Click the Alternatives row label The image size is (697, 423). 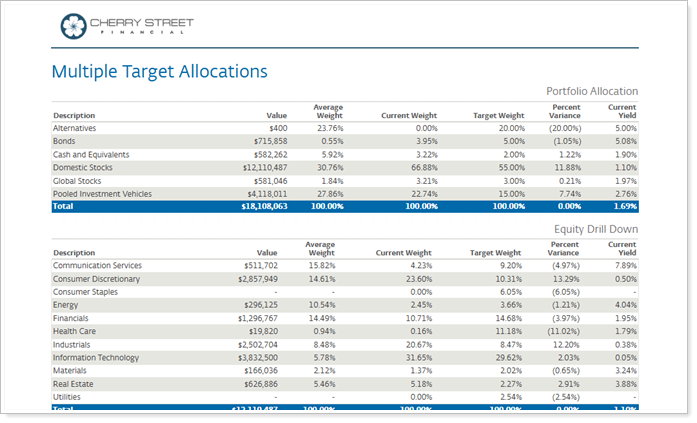tap(75, 128)
